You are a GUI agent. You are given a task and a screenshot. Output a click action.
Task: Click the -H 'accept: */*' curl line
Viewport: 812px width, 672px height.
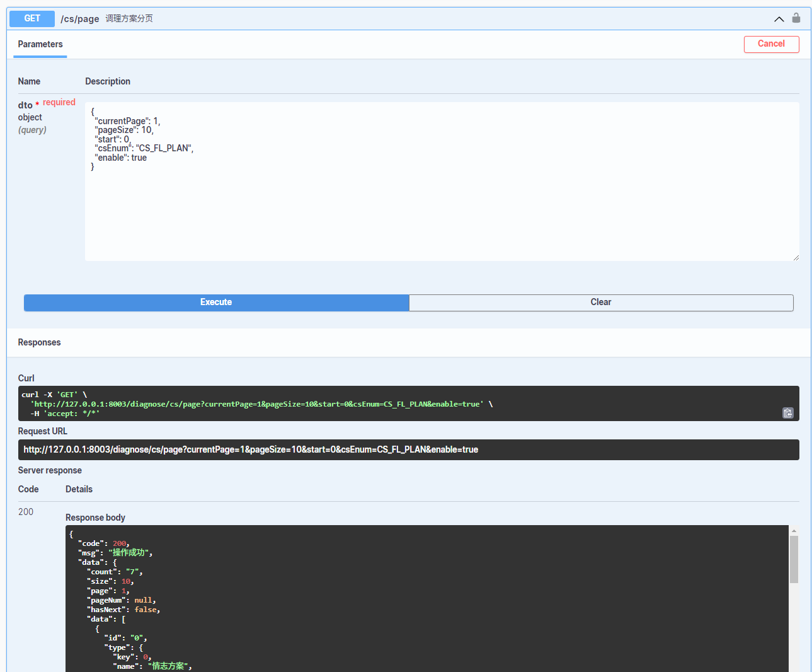click(x=65, y=414)
